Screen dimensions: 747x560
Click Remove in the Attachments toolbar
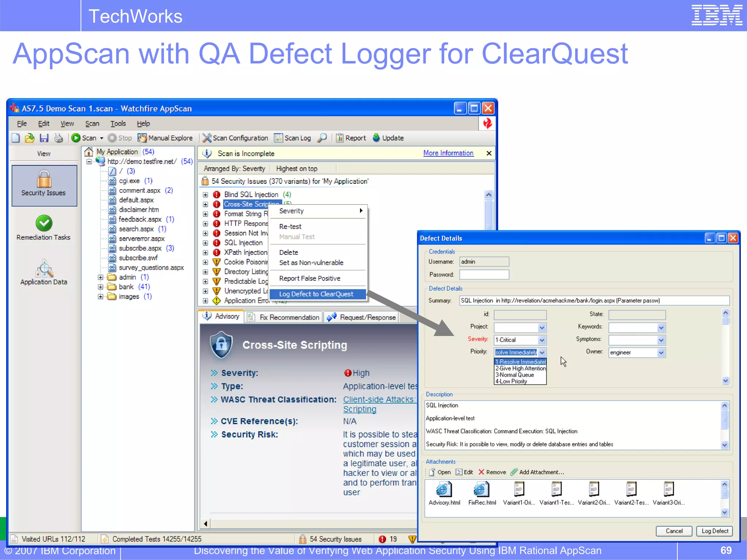pos(492,472)
